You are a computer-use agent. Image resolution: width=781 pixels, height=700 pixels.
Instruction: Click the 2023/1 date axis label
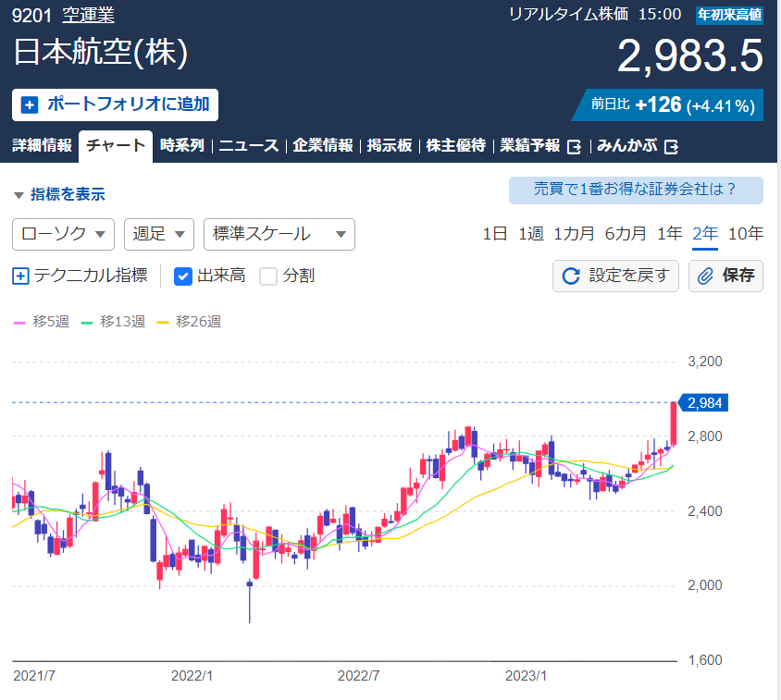click(x=526, y=676)
